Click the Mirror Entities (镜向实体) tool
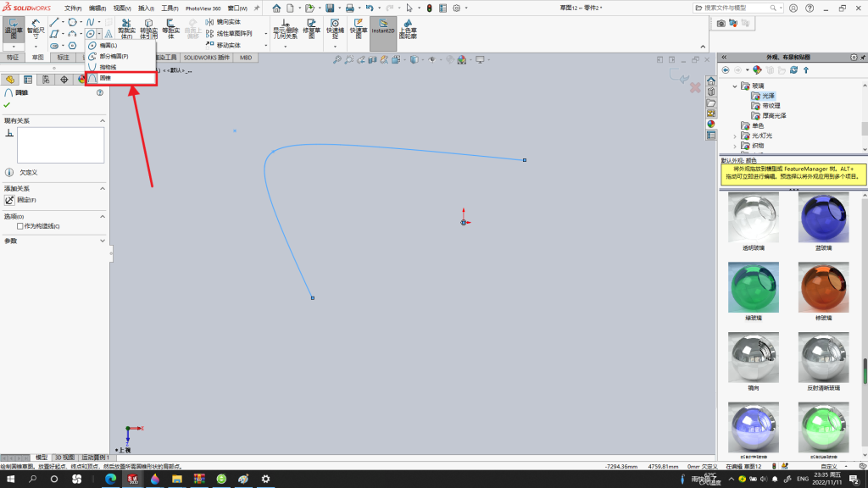Viewport: 868px width, 488px height. [223, 22]
